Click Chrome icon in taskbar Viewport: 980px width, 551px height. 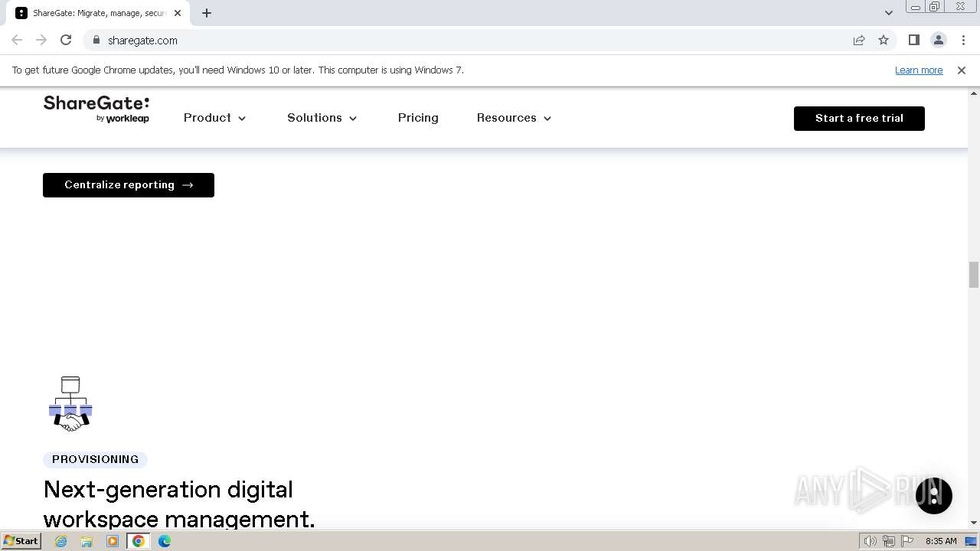(139, 541)
